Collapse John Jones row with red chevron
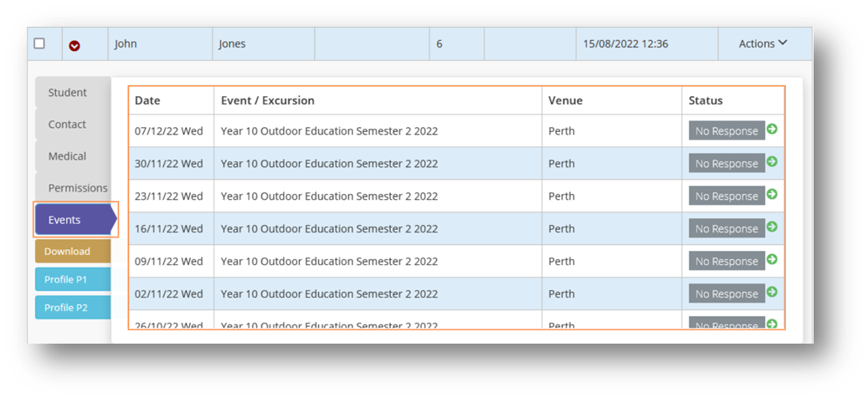This screenshot has height=398, width=868. click(74, 47)
